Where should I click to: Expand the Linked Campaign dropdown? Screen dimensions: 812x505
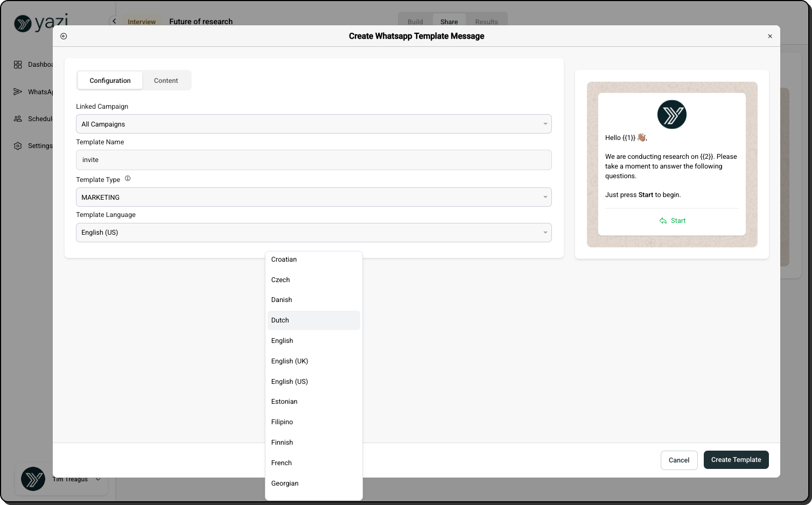pyautogui.click(x=313, y=124)
